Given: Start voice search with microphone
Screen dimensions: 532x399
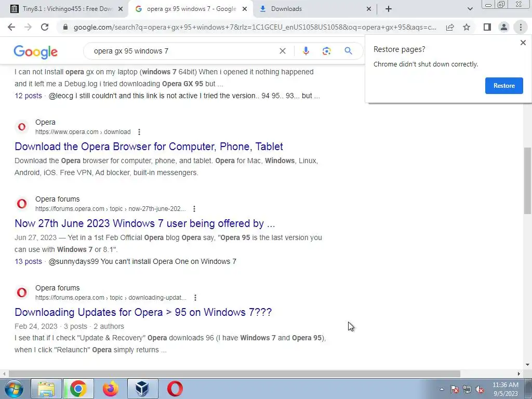Looking at the screenshot, I should (305, 51).
